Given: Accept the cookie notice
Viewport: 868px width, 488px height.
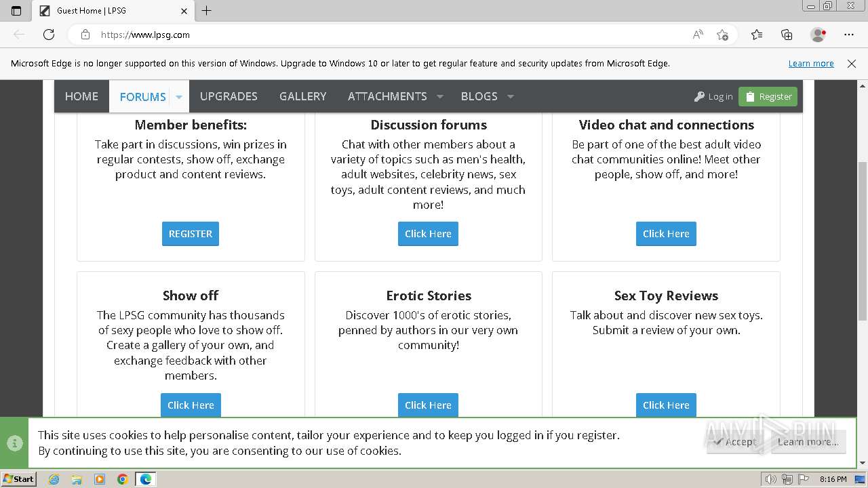Looking at the screenshot, I should (735, 442).
